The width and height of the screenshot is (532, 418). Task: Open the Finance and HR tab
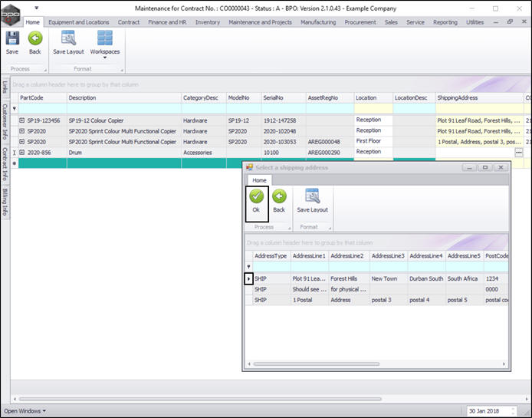coord(167,22)
